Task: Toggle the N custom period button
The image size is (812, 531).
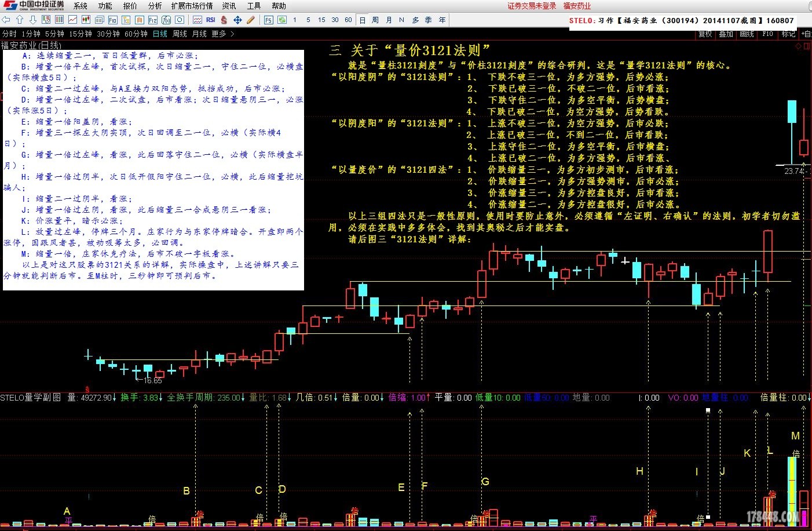Action: click(x=401, y=20)
